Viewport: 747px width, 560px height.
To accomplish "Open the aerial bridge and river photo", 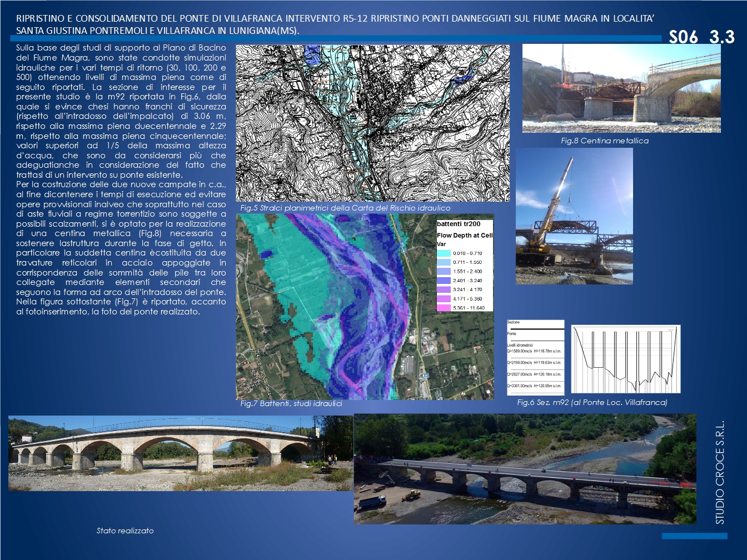I will pos(525,469).
